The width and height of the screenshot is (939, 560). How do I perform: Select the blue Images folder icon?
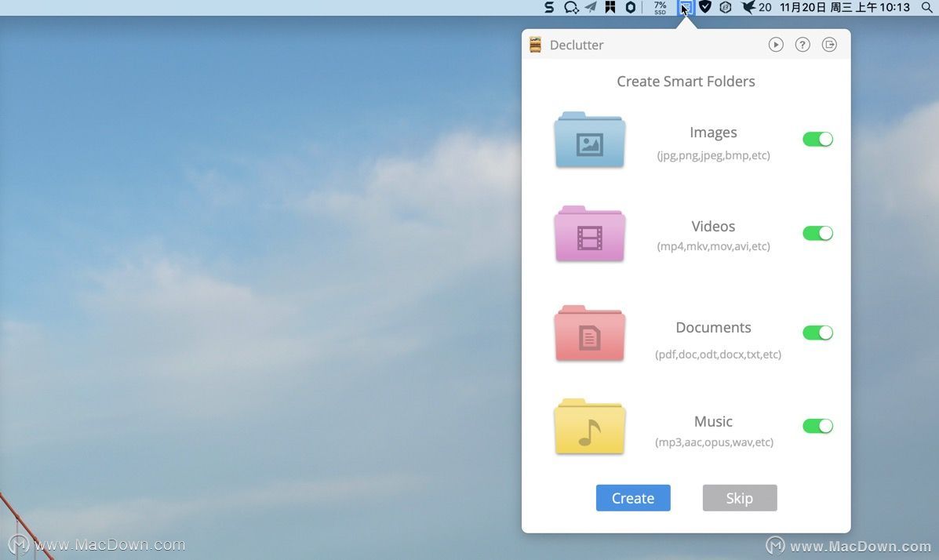point(590,140)
